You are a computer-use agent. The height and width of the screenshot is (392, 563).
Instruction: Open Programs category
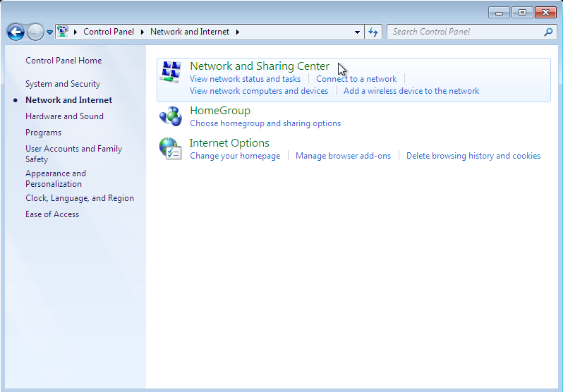click(44, 133)
